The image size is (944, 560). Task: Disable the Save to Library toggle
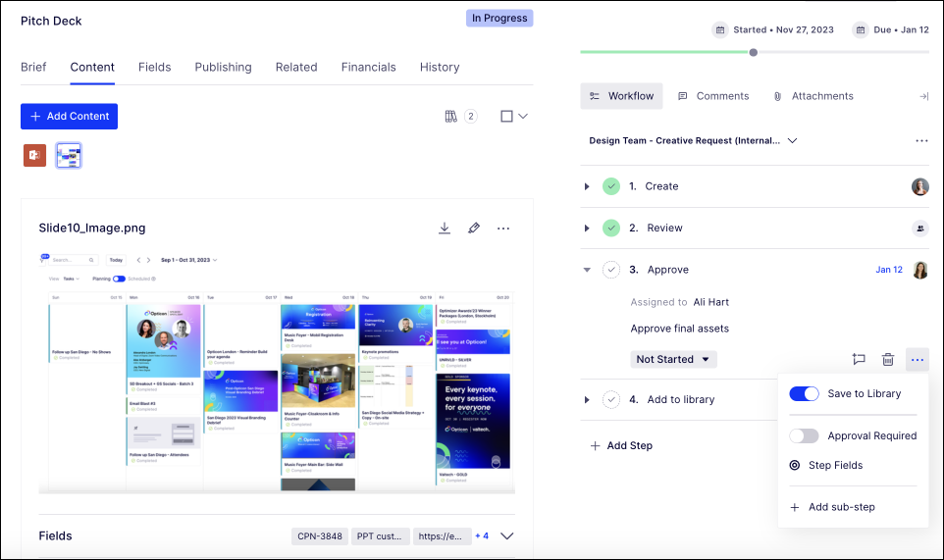coord(804,393)
